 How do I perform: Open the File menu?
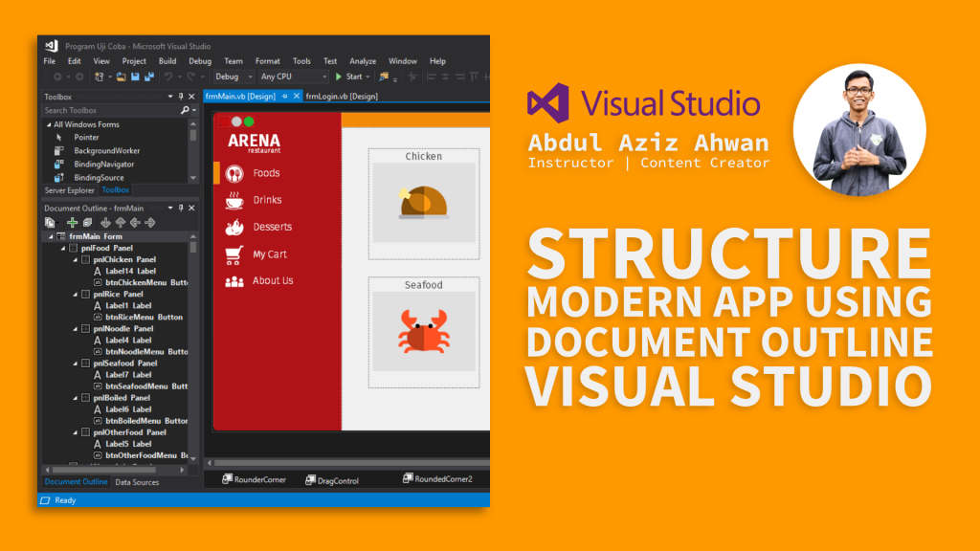[x=50, y=61]
